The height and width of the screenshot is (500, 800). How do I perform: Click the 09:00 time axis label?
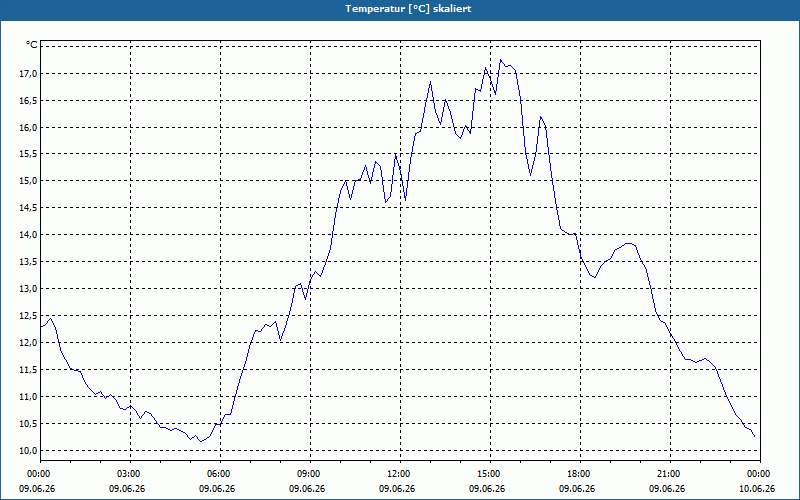point(311,474)
